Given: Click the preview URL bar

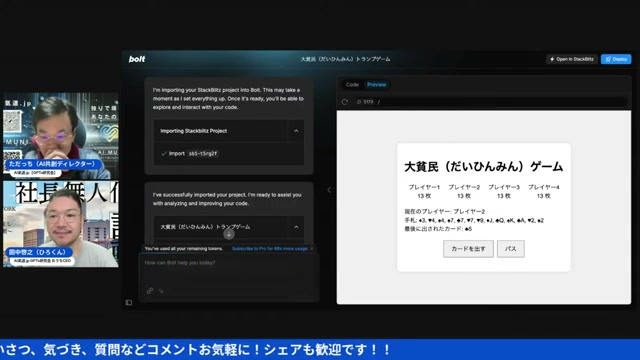Looking at the screenshot, I should 489,102.
